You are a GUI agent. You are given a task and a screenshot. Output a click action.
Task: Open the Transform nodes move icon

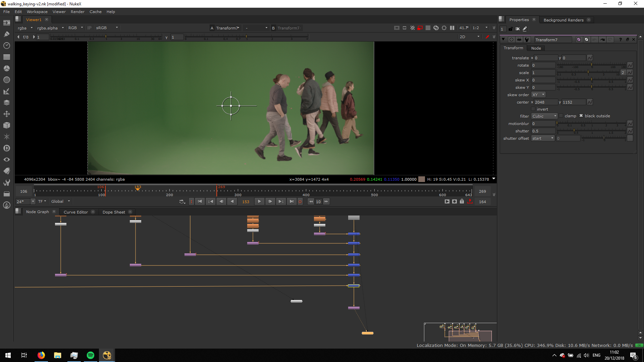click(6, 114)
